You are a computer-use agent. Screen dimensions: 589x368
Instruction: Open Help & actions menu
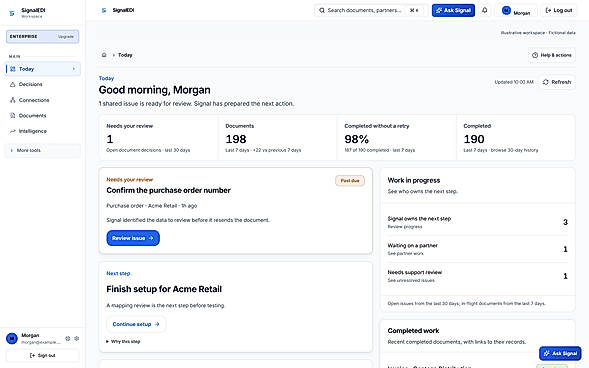551,55
